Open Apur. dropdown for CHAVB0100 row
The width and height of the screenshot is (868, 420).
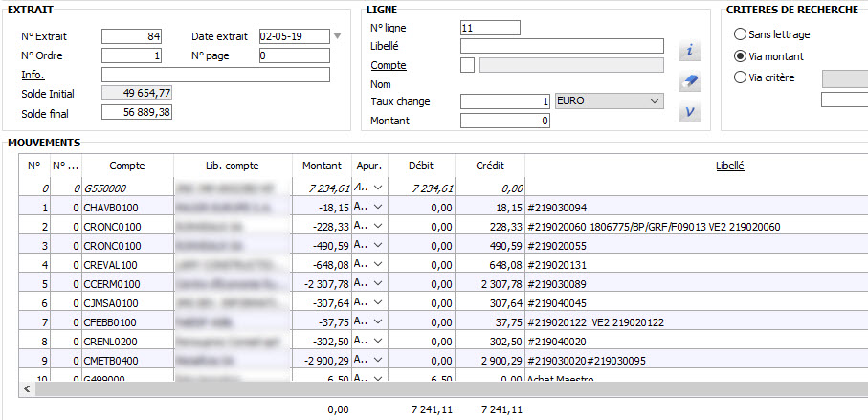[x=378, y=208]
